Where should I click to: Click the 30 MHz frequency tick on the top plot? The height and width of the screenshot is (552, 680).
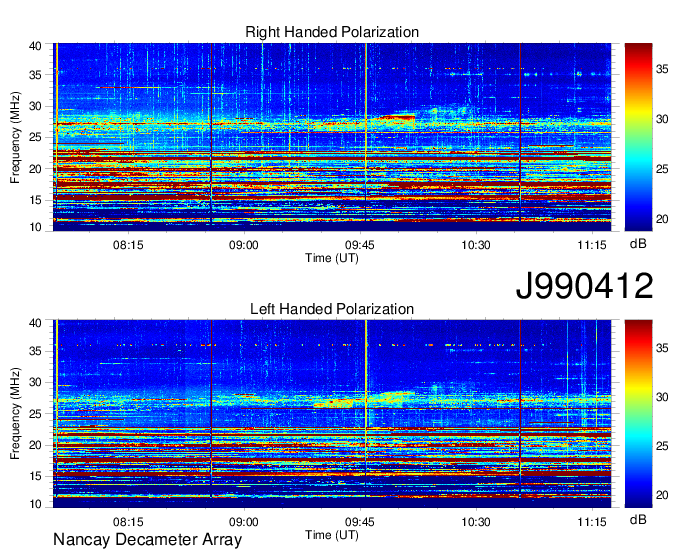(35, 106)
